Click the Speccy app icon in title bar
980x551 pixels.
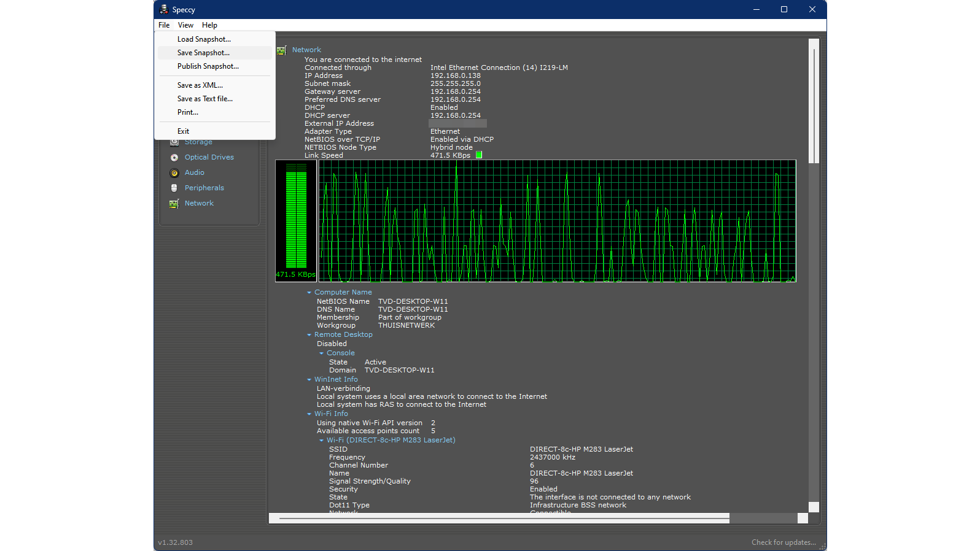point(164,9)
